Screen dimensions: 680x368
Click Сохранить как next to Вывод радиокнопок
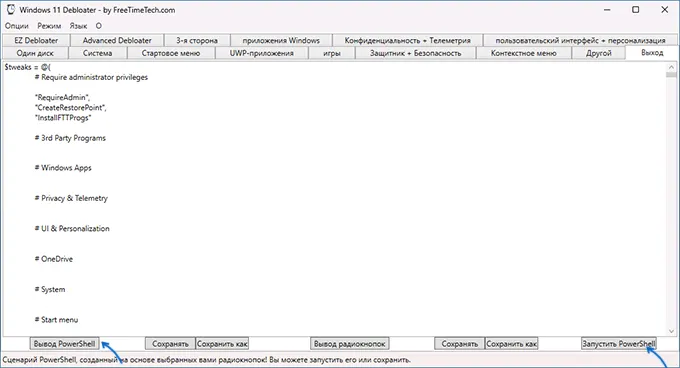511,344
